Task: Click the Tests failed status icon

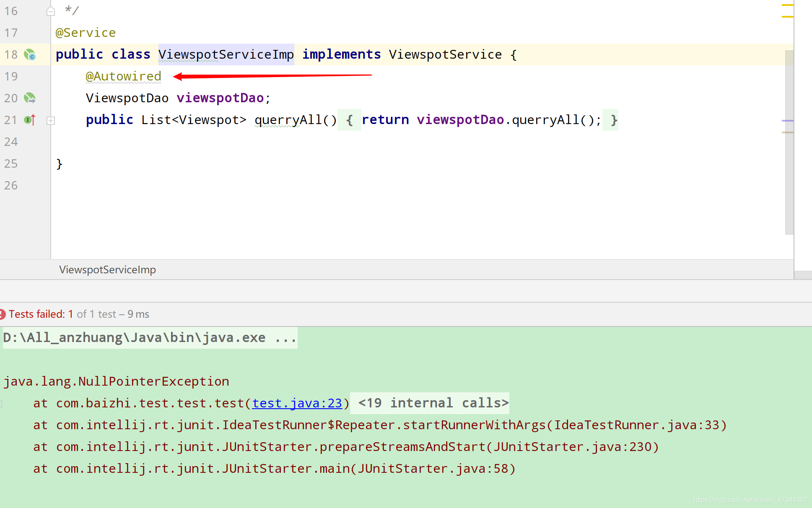Action: pos(2,314)
